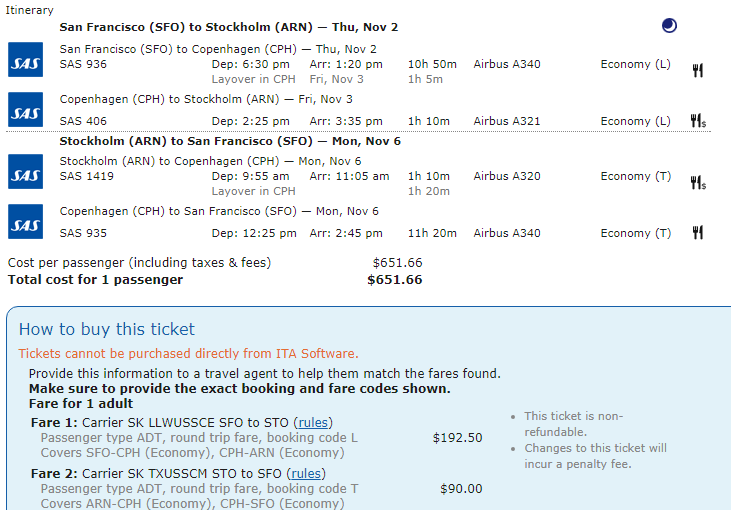Click the total cost amount $651.66 in bold
Viewport: 731px width, 510px height.
(394, 280)
